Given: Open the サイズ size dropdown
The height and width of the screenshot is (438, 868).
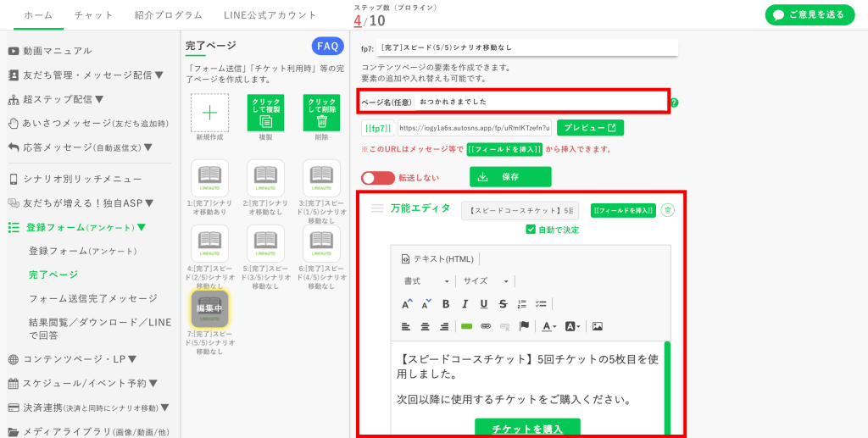Looking at the screenshot, I should [x=486, y=281].
